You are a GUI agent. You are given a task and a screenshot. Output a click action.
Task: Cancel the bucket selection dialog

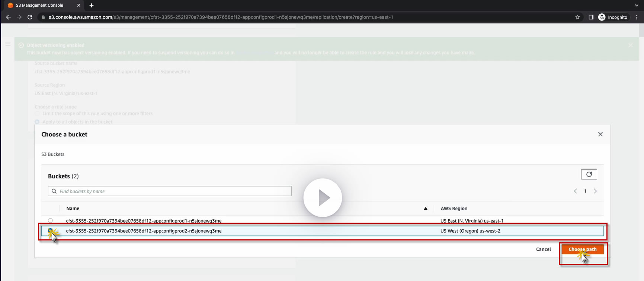543,249
